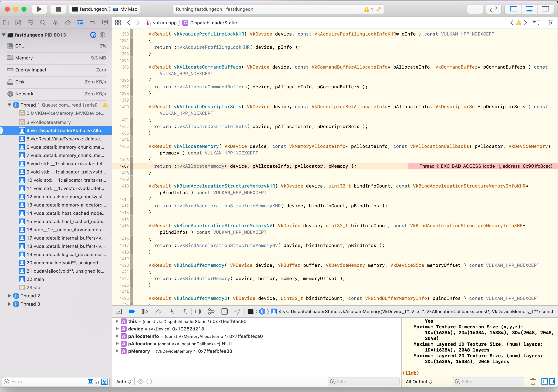
Task: Click the navigate back arrow button
Action: pyautogui.click(x=129, y=23)
